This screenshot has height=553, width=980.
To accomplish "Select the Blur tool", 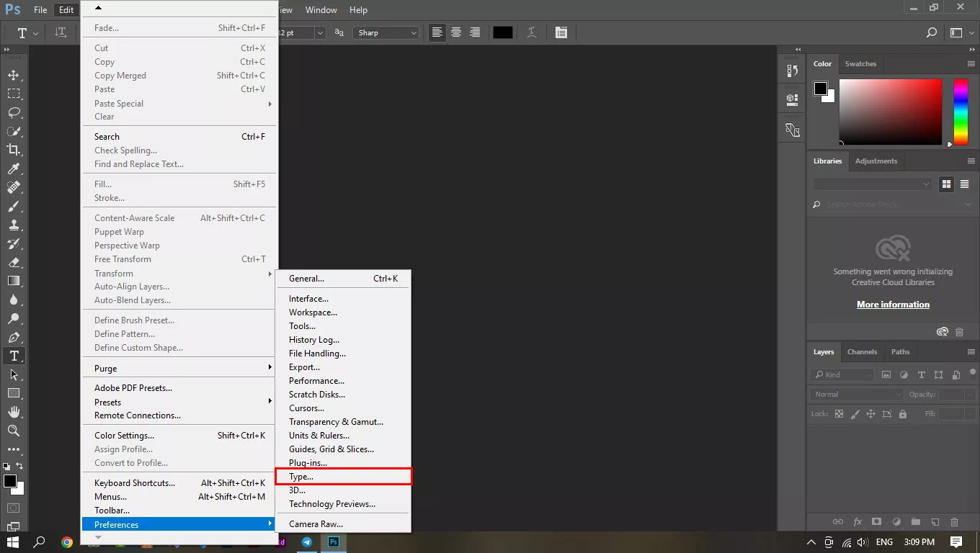I will [14, 300].
